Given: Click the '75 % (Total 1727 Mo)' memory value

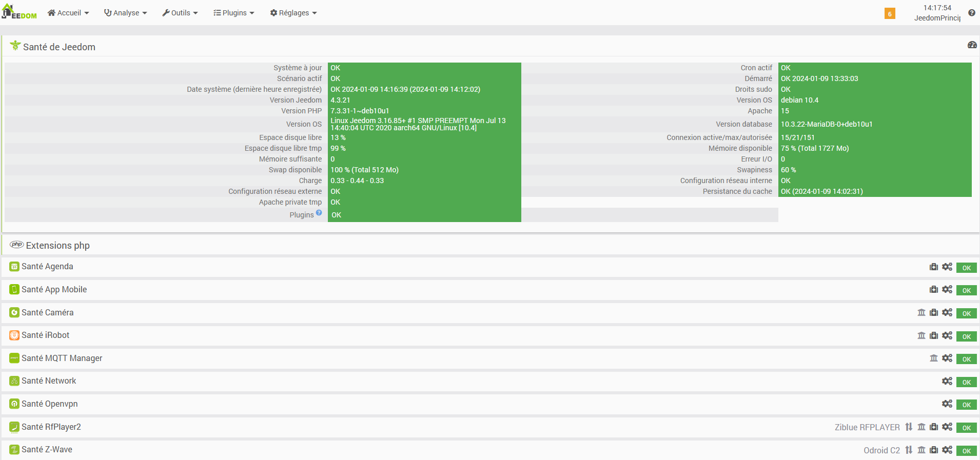Looking at the screenshot, I should click(815, 148).
